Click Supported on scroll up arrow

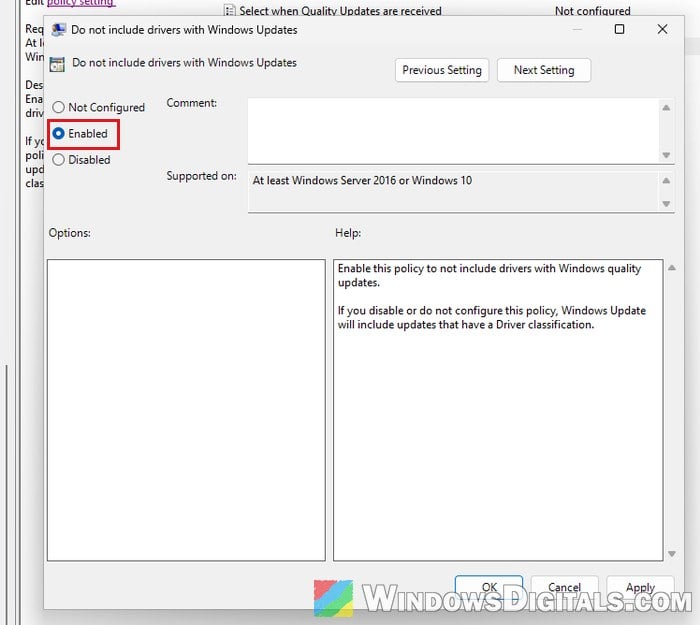(666, 180)
